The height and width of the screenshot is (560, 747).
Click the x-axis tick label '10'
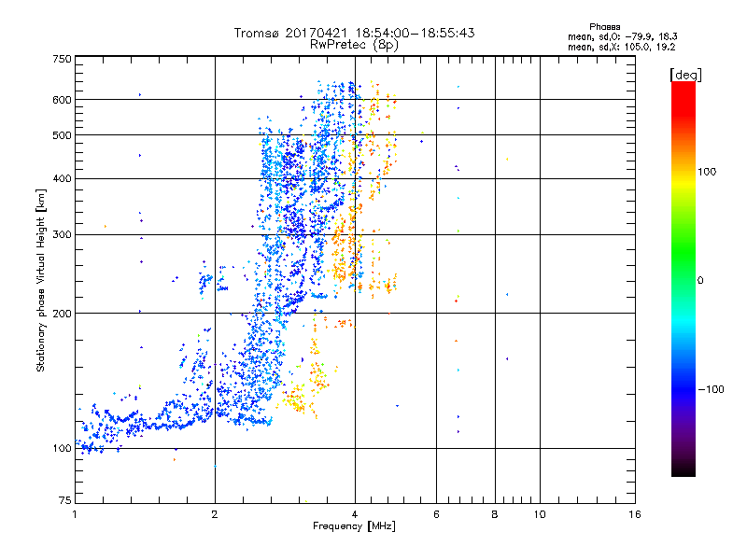tap(540, 514)
